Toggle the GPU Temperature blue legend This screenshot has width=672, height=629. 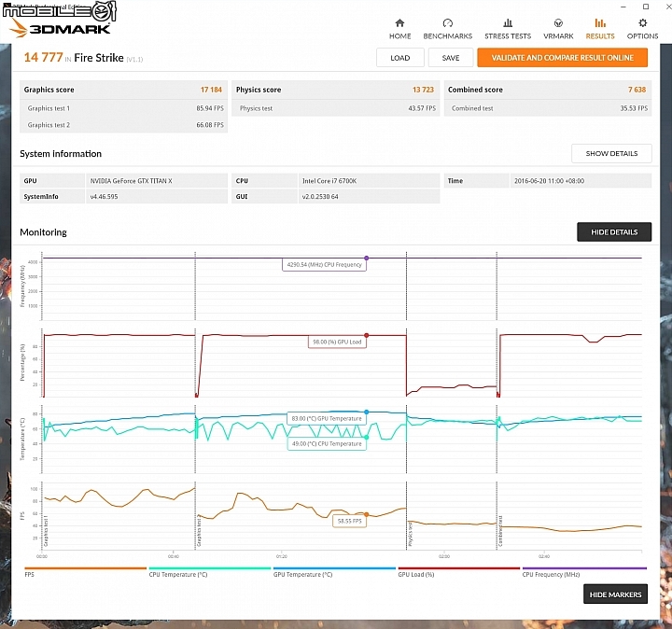click(x=334, y=568)
